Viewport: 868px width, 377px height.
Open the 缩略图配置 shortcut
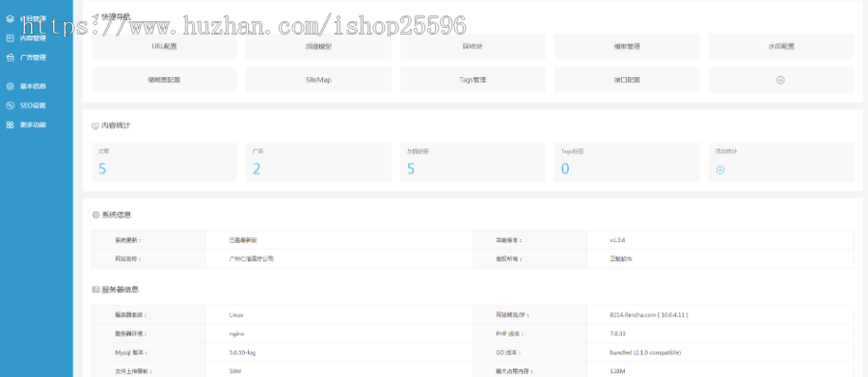pos(164,80)
